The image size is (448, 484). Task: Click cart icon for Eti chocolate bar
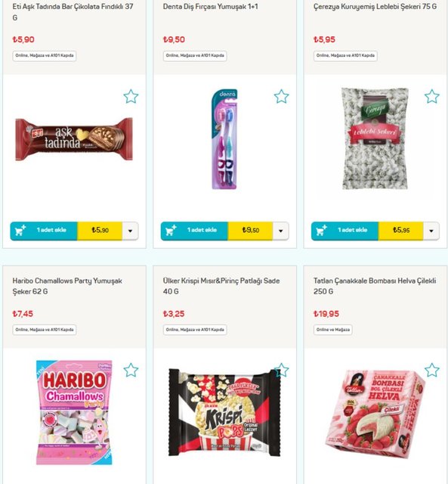click(x=20, y=230)
